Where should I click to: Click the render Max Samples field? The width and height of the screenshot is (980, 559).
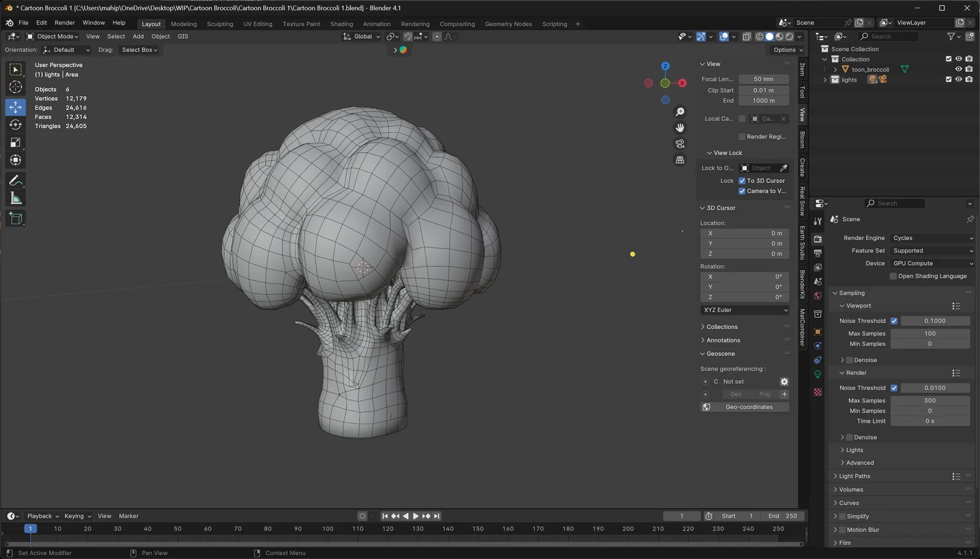(929, 400)
